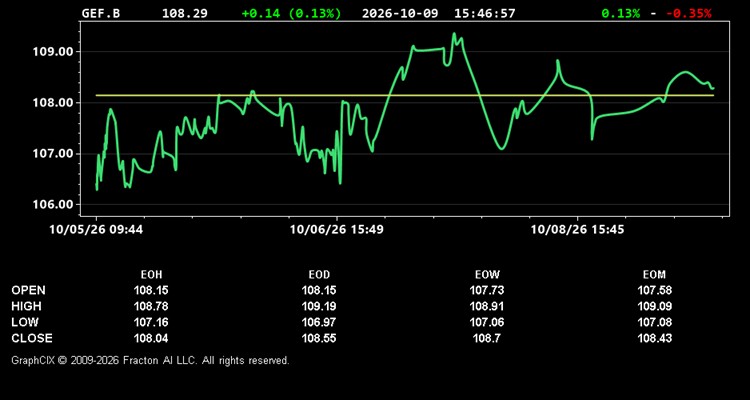Select EOW open value 107.73

coord(487,290)
